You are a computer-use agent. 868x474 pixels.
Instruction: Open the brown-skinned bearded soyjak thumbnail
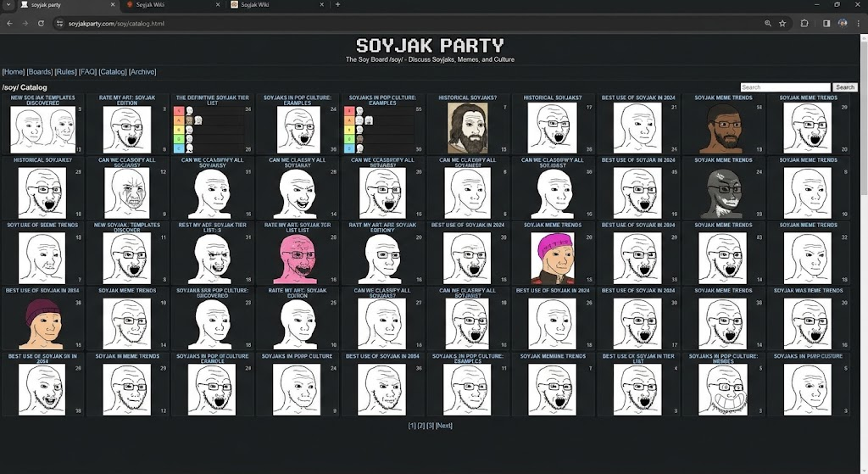(722, 129)
